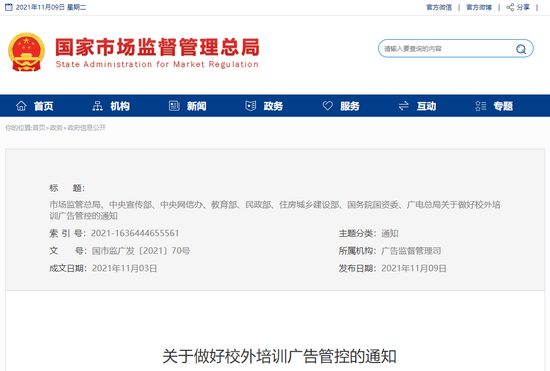Select the 主题分类 value 通知
Screen dimensions: 550x371
(x=390, y=233)
